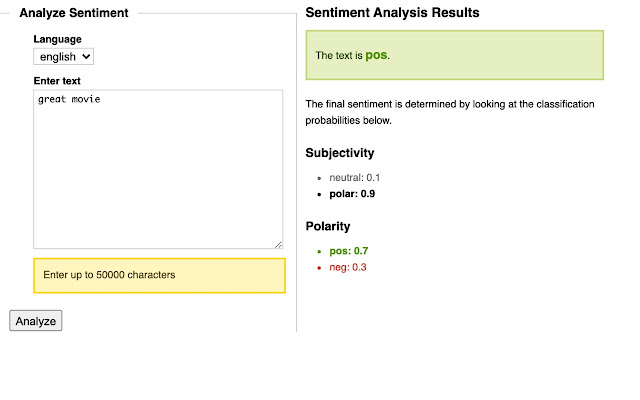Click the red 'neg: 0.3' list item
This screenshot has width=640, height=400.
click(x=349, y=267)
